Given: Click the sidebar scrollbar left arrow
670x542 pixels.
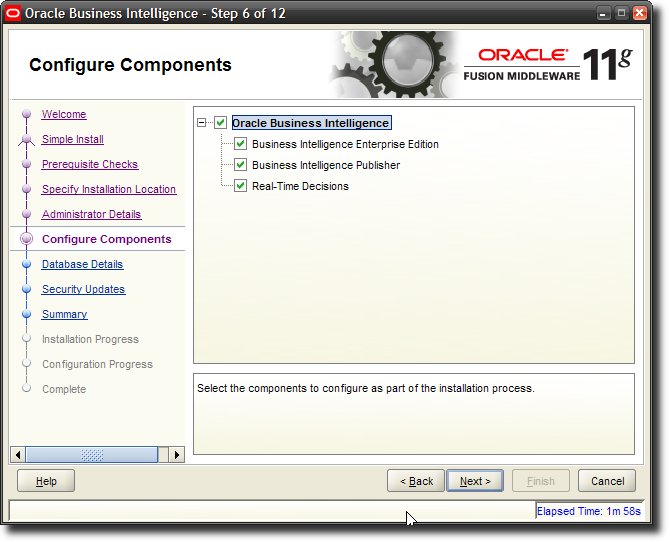Looking at the screenshot, I should coord(18,454).
